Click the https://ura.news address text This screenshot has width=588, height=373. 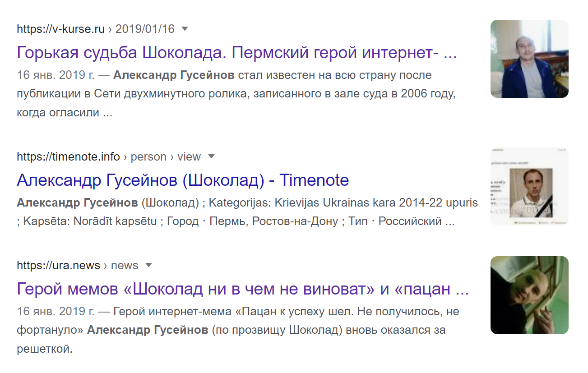[x=58, y=265]
